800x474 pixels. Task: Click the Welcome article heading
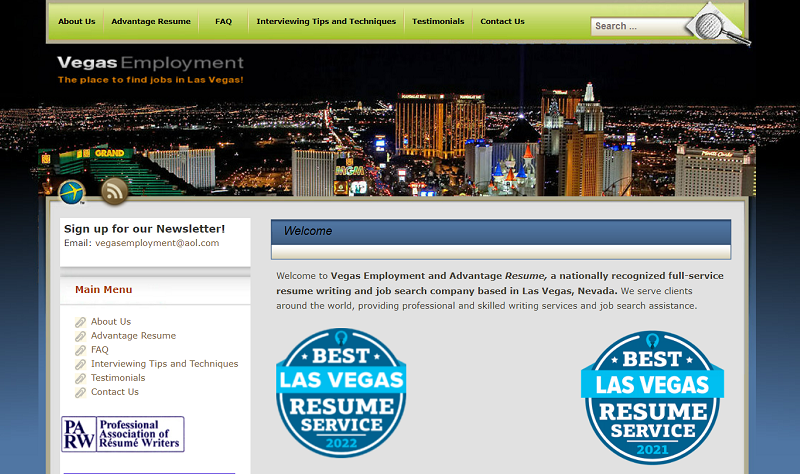pos(308,231)
